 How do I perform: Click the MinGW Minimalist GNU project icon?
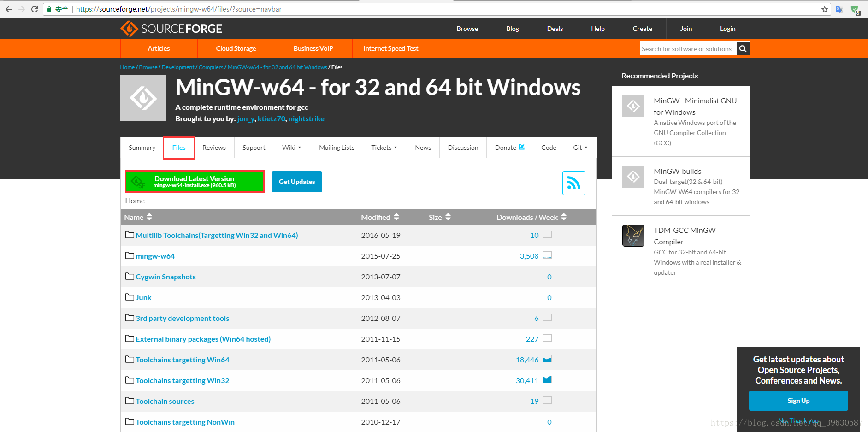pos(633,106)
